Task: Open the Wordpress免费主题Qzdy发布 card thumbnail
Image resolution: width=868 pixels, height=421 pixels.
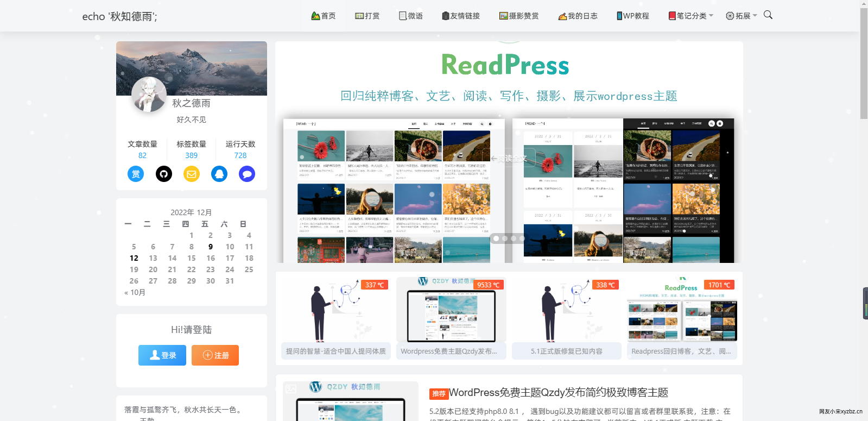Action: pos(451,310)
